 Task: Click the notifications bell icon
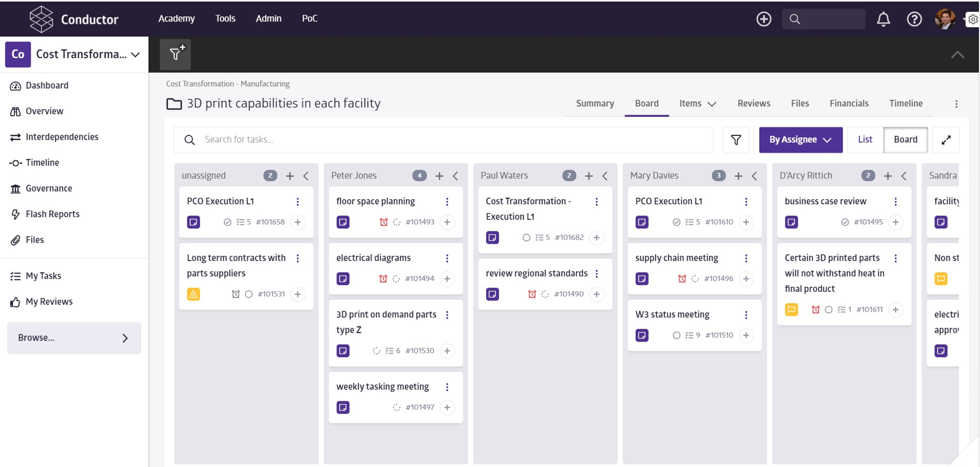(883, 19)
